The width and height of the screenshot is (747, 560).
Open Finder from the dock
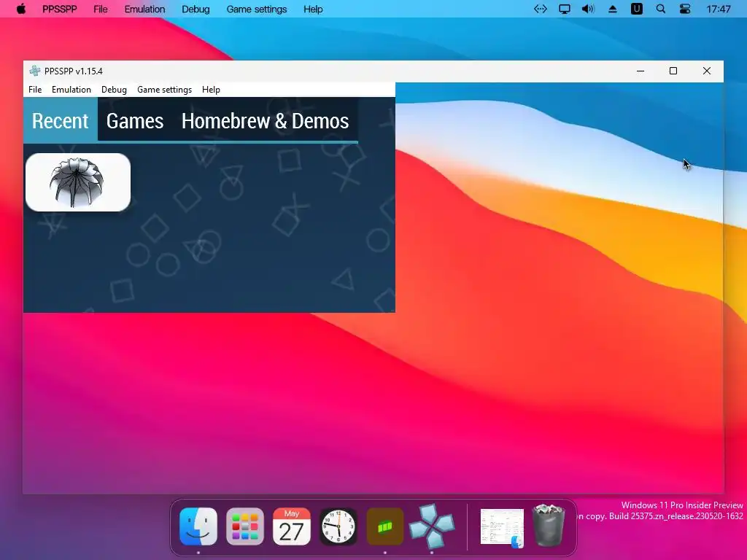coord(198,526)
